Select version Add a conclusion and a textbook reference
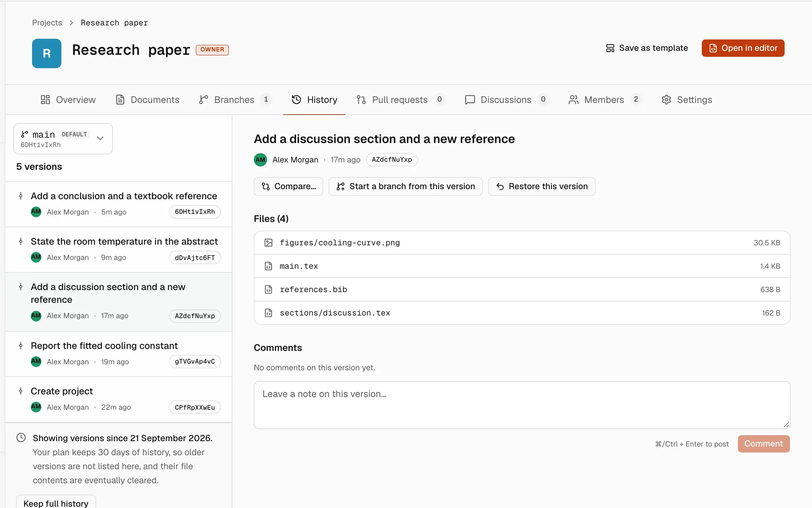Viewport: 812px width, 508px height. tap(119, 204)
